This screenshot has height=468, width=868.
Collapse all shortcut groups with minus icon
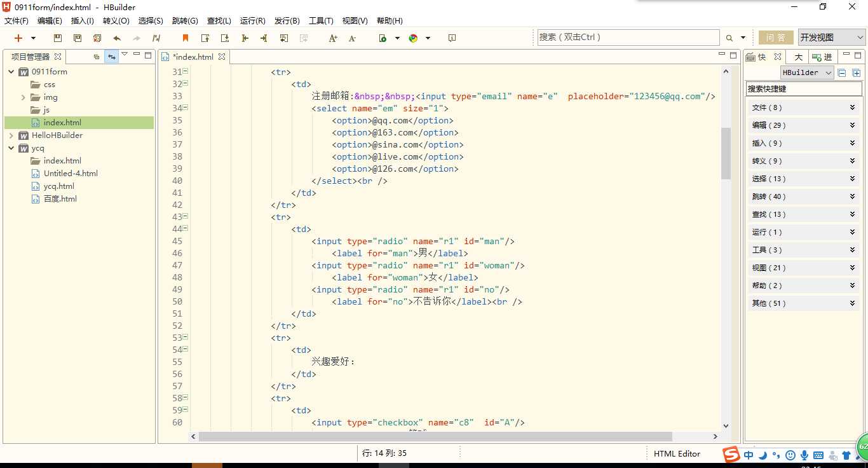[842, 73]
